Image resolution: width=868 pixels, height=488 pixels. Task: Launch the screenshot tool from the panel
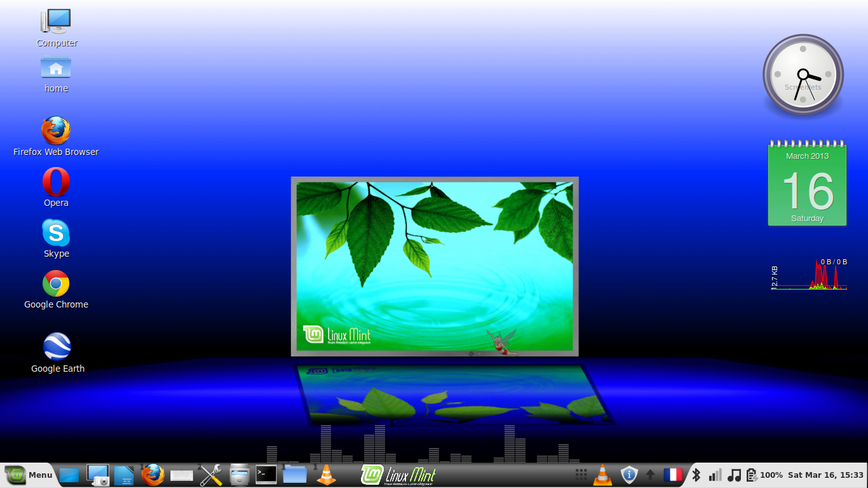98,475
